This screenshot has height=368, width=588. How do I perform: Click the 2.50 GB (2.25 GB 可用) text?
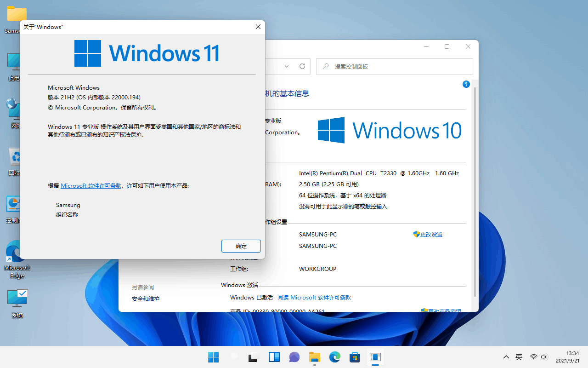click(328, 184)
